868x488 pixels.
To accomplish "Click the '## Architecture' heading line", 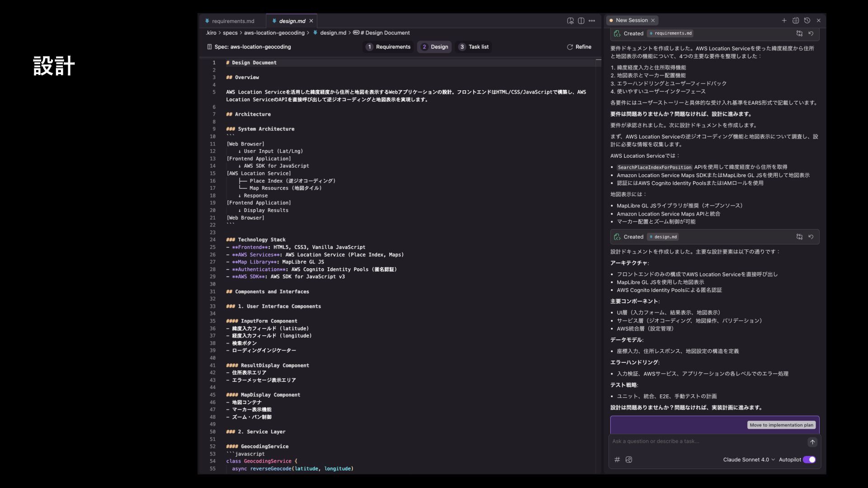I will tap(248, 114).
